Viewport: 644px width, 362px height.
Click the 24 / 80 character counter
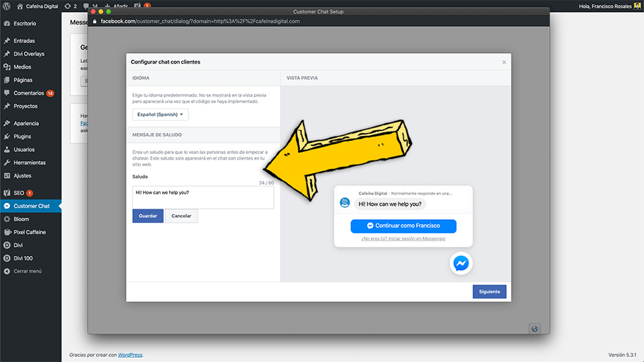(x=267, y=183)
